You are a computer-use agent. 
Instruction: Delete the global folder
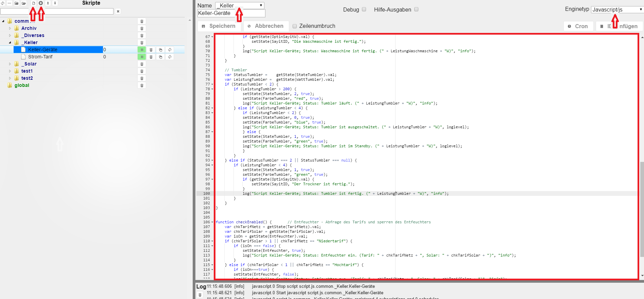pos(142,86)
